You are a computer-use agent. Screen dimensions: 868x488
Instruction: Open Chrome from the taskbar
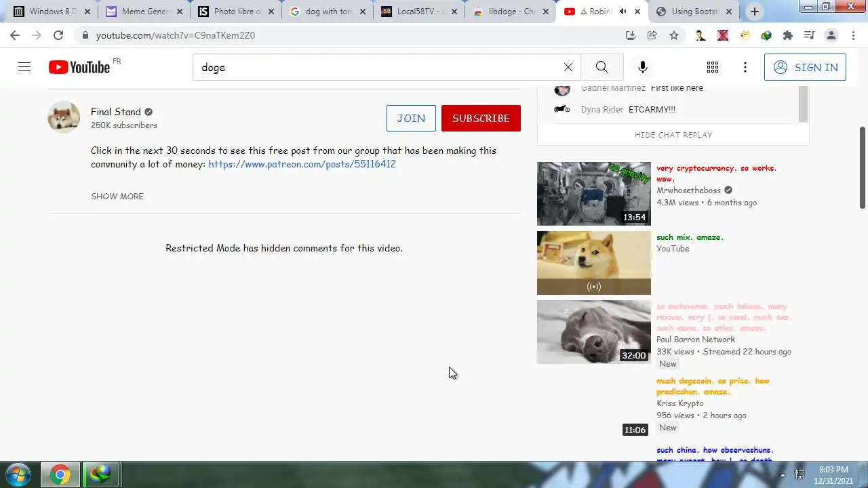(x=60, y=474)
